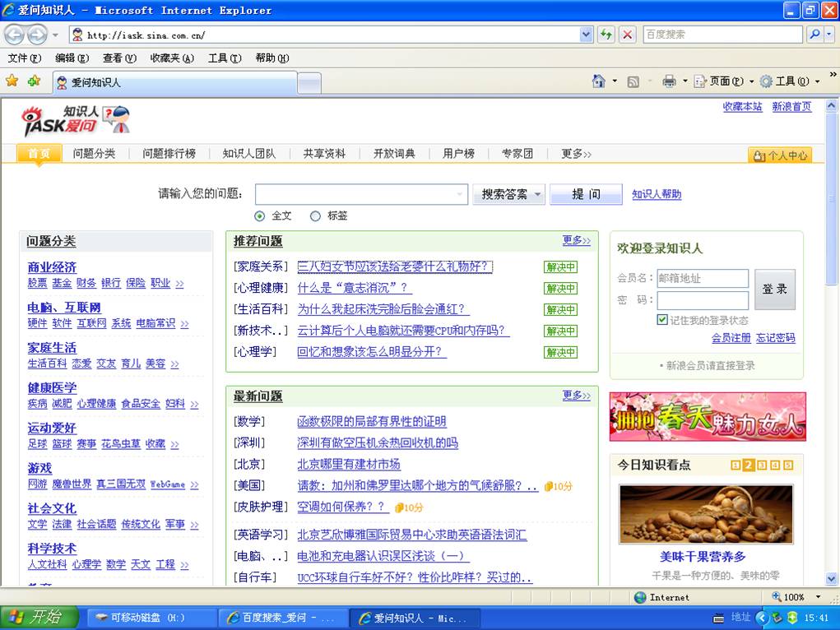This screenshot has width=840, height=630.
Task: Expand the 搜索答案 dropdown button
Action: 538,194
